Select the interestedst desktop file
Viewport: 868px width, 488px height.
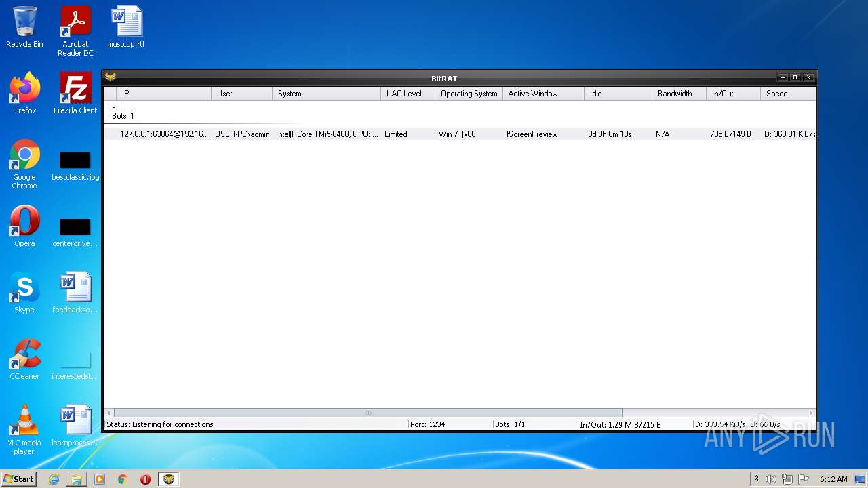point(75,366)
